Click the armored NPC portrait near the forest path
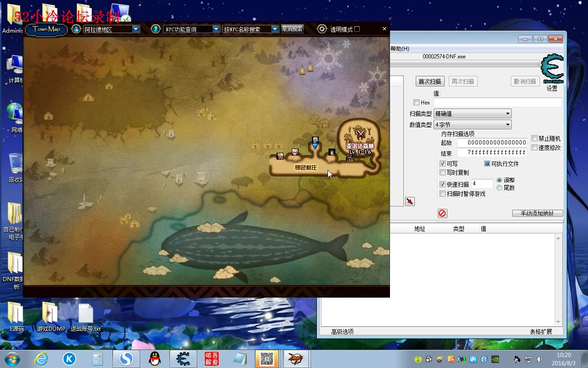 pyautogui.click(x=349, y=158)
